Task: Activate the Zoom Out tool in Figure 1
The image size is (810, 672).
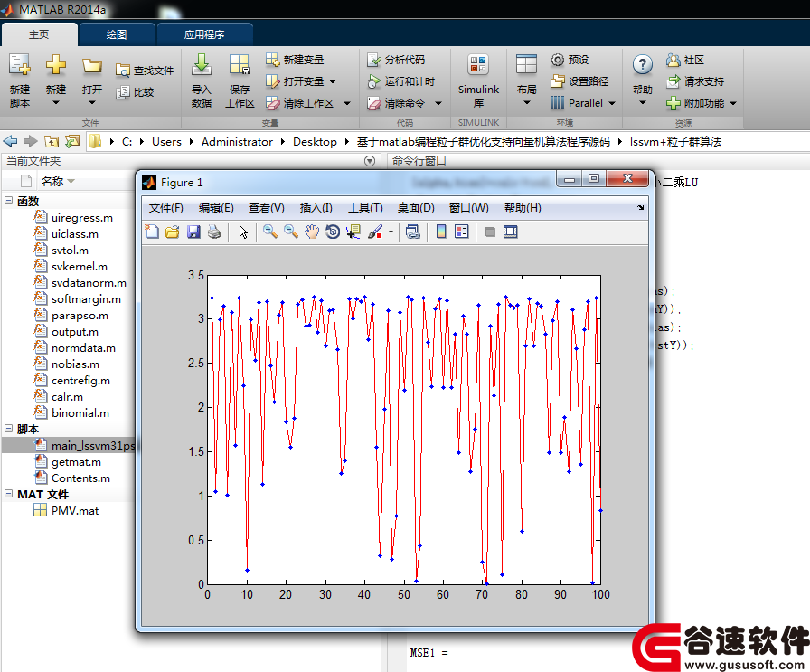Action: pos(291,232)
